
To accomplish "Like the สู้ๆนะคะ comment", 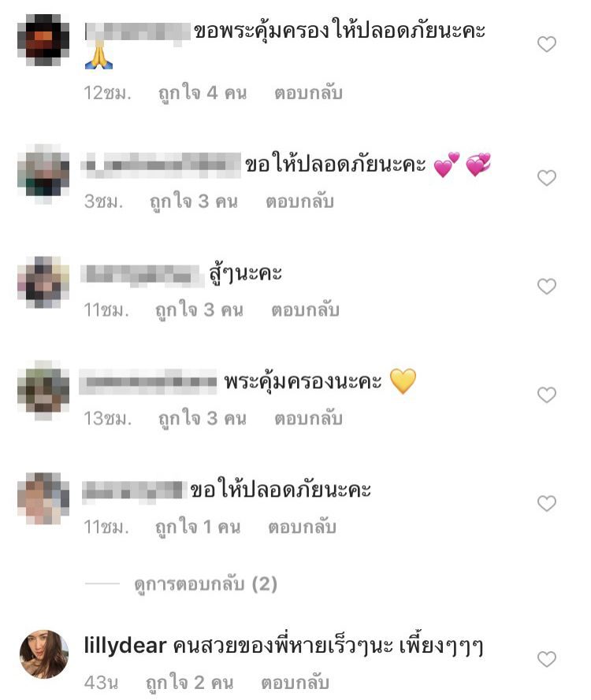I will coord(546,286).
